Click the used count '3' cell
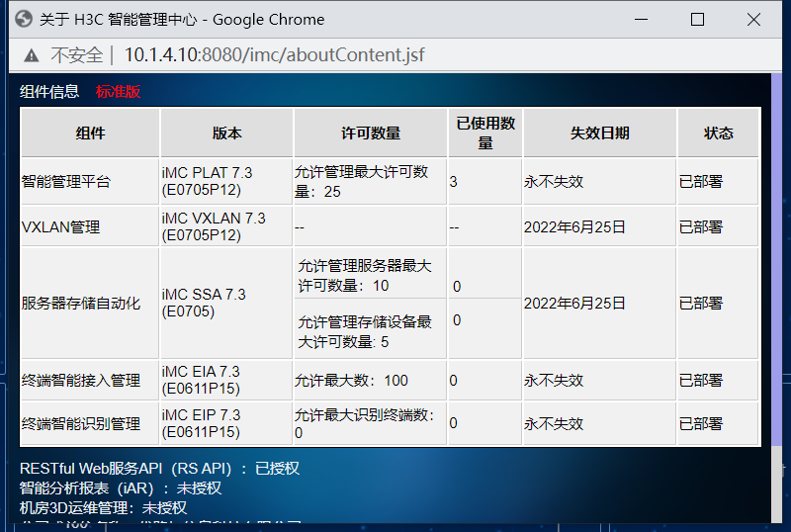This screenshot has width=791, height=532. [x=485, y=181]
